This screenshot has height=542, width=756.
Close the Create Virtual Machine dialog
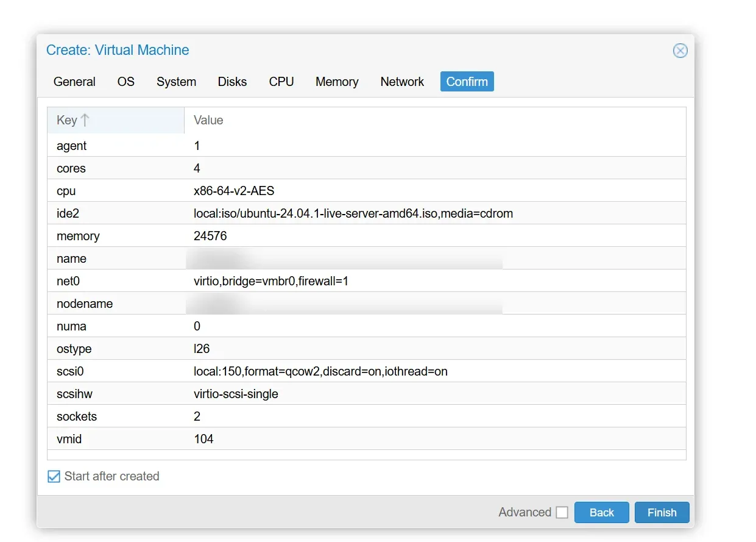click(680, 51)
